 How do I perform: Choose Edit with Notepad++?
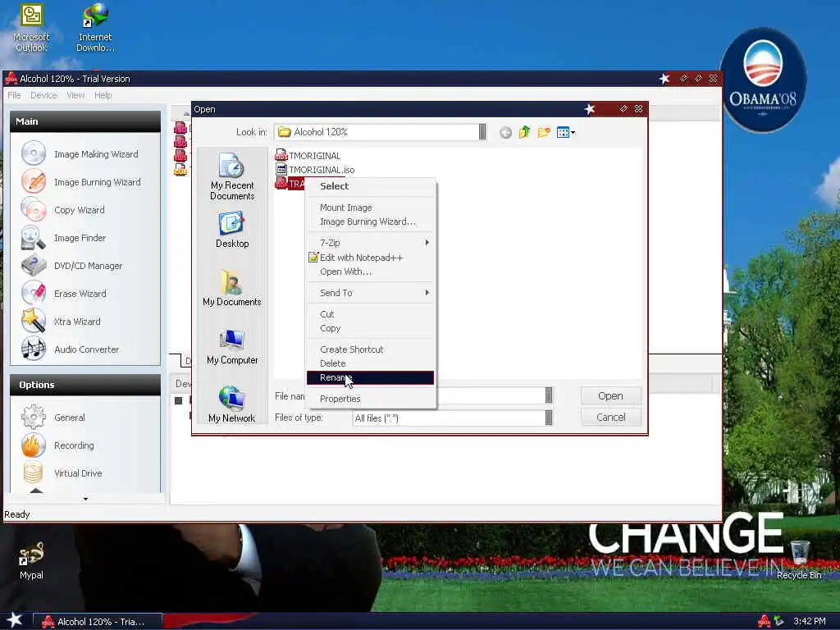[370, 257]
